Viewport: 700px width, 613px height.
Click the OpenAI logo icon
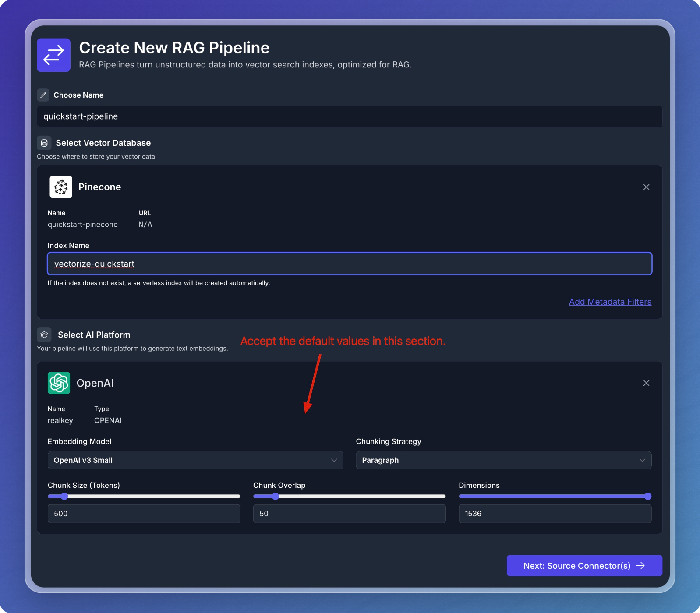pyautogui.click(x=59, y=383)
